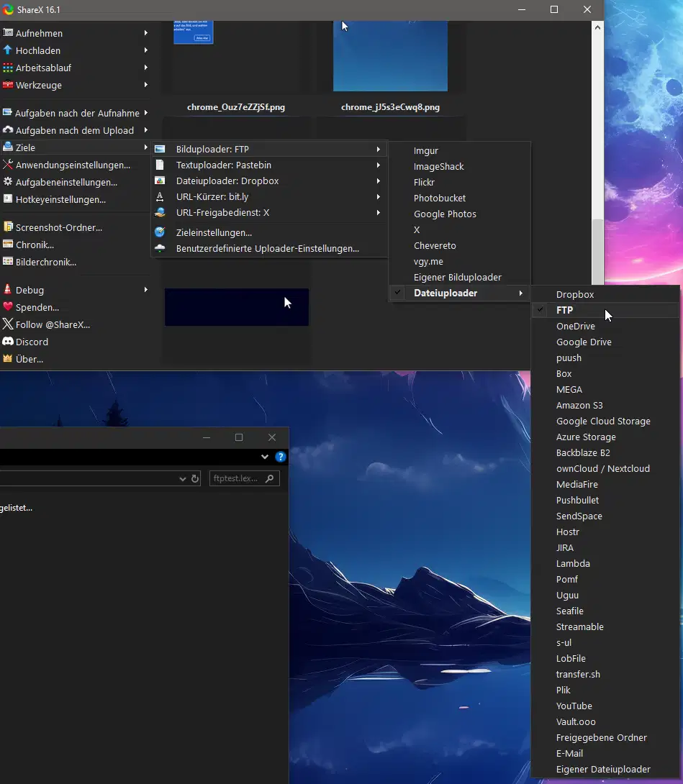This screenshot has height=784, width=683.
Task: Open Anwendungseinstellungen menu entry
Action: [73, 165]
